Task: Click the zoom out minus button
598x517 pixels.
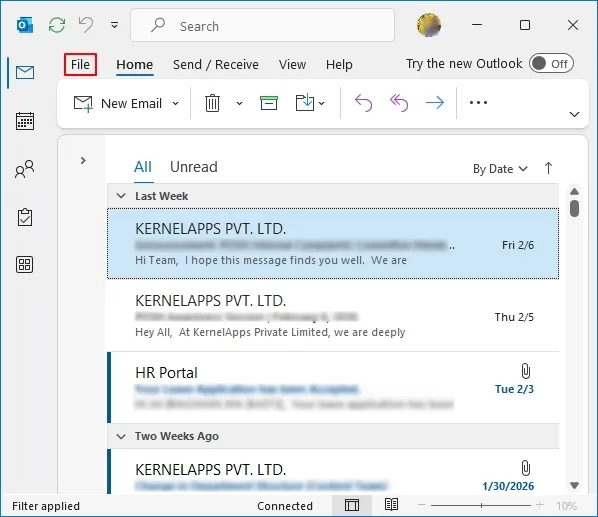Action: point(421,505)
